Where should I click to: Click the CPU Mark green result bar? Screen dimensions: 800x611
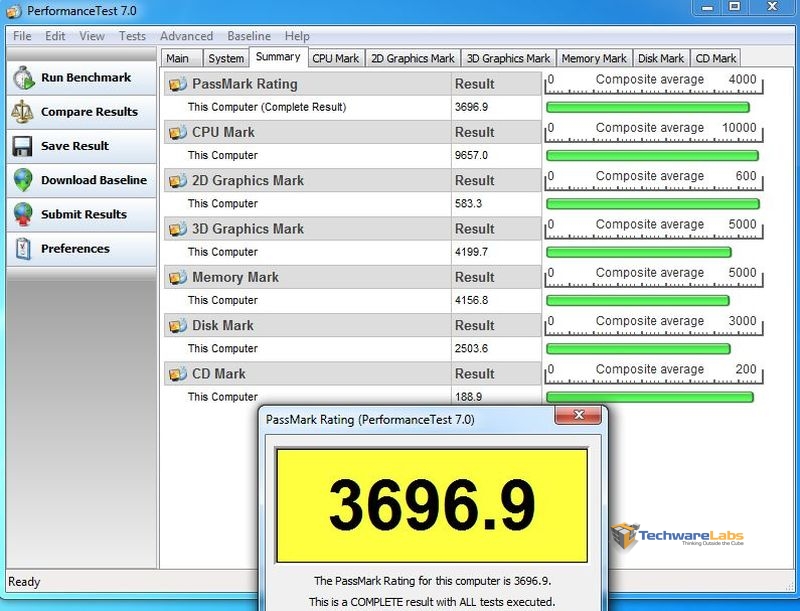[x=653, y=156]
